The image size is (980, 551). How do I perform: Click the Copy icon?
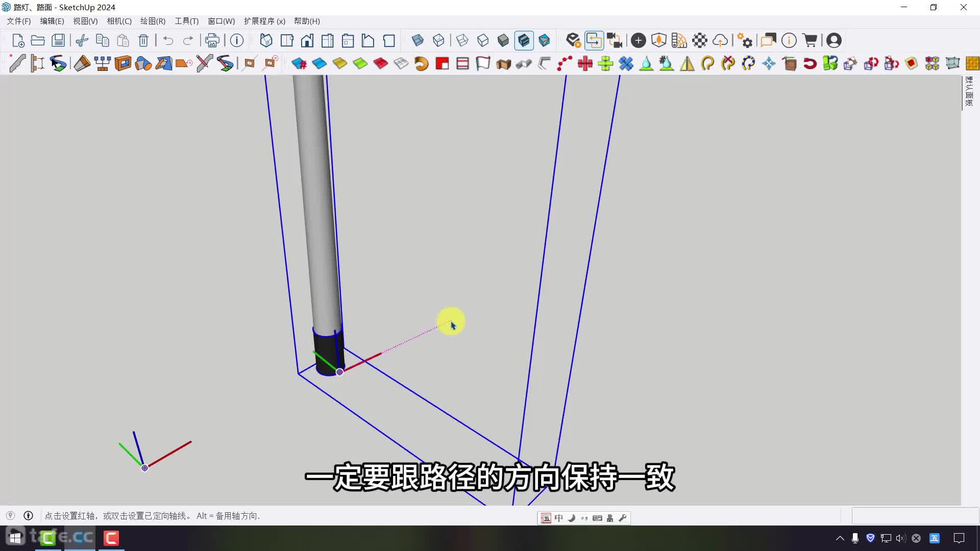tap(103, 40)
